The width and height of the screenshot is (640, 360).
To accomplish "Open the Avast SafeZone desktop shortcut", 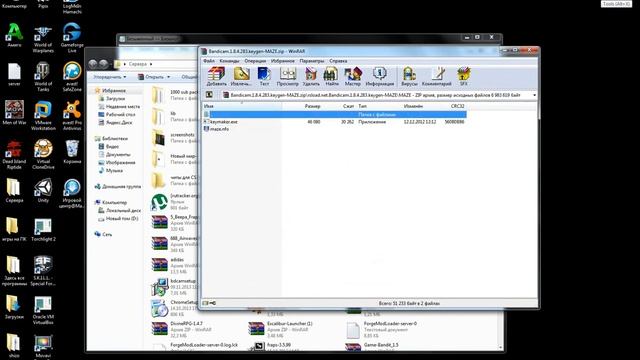I will (72, 76).
